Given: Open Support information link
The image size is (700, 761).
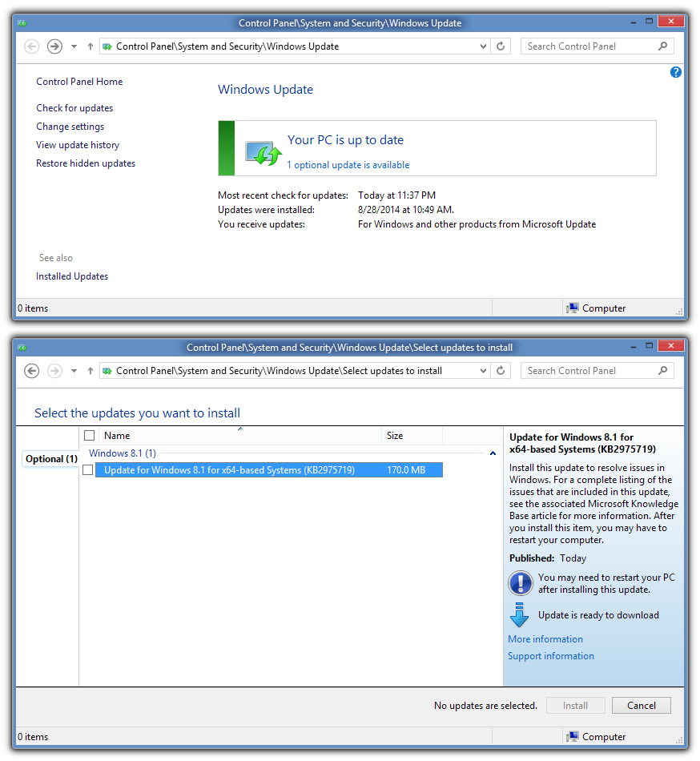Looking at the screenshot, I should [550, 656].
